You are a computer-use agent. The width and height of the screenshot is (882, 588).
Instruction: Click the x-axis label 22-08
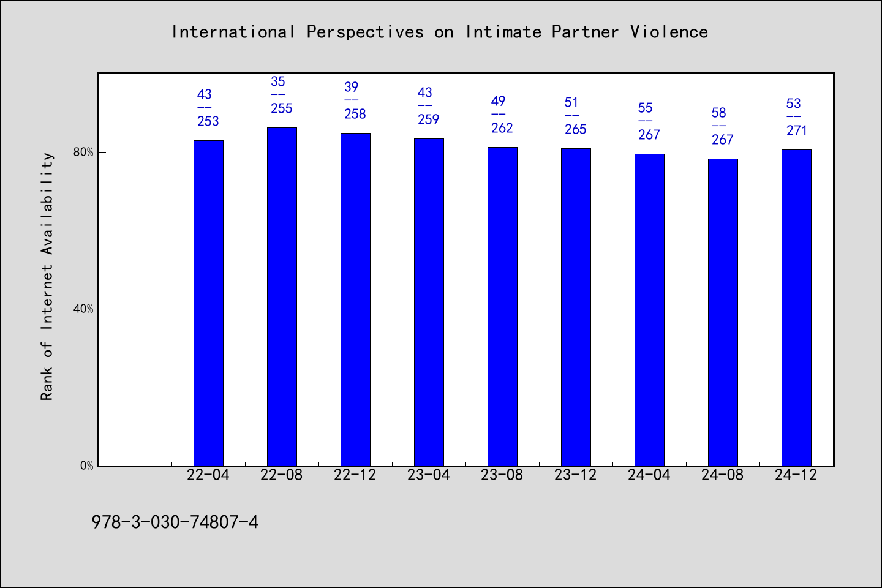click(x=282, y=475)
